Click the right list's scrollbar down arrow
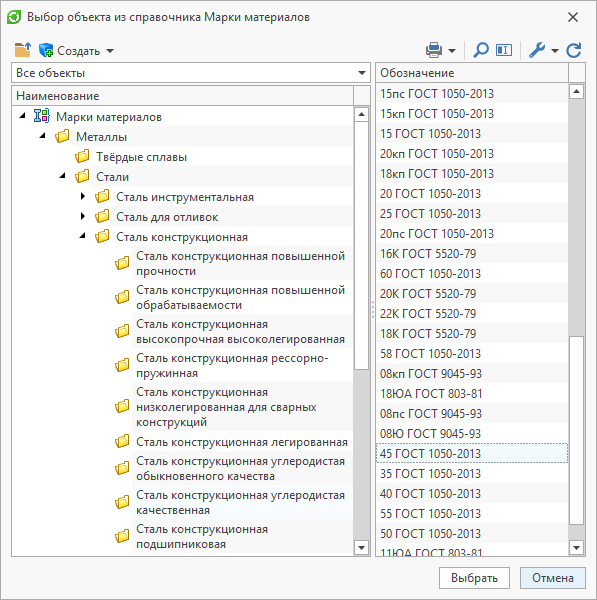 tap(576, 548)
